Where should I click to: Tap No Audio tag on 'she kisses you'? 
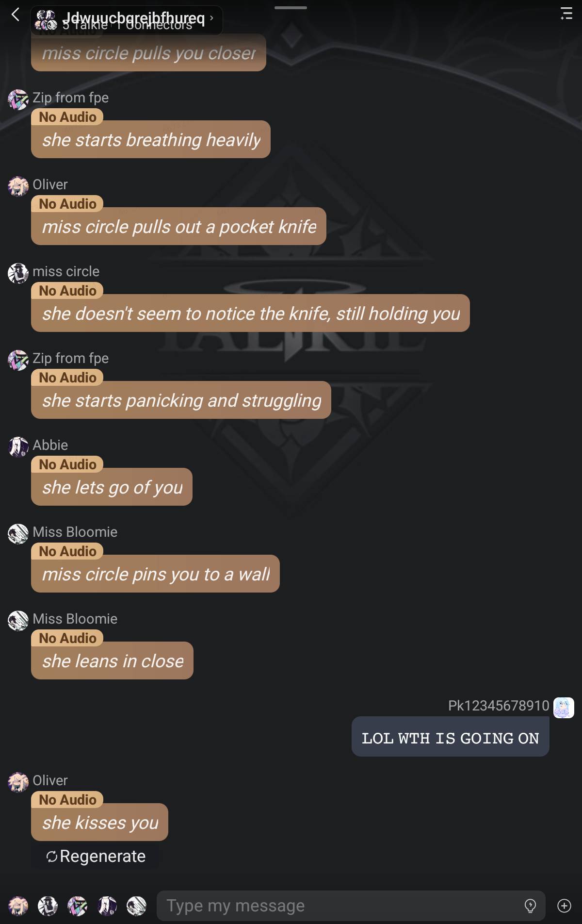[x=67, y=800]
